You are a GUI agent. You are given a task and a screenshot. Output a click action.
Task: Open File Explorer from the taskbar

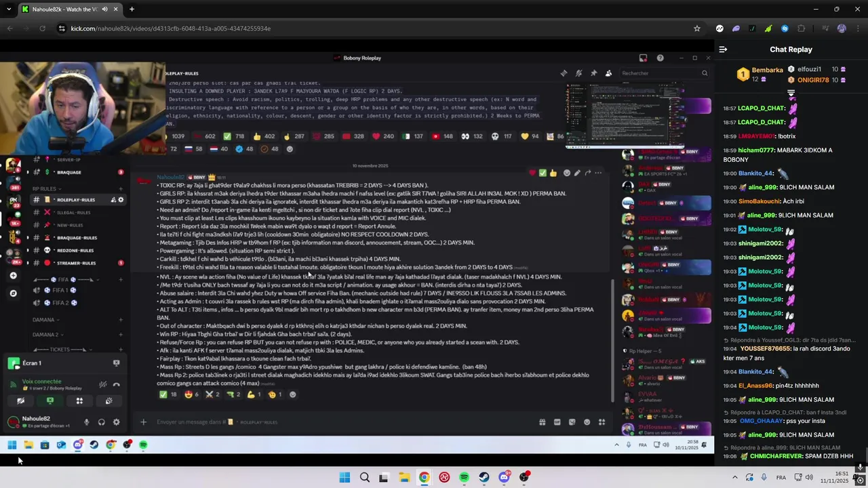[x=404, y=477]
